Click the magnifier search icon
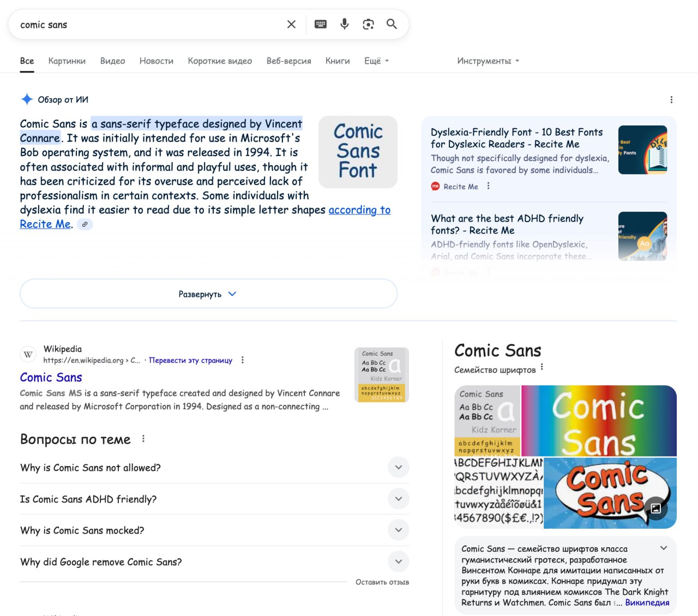The image size is (698, 616). click(392, 24)
